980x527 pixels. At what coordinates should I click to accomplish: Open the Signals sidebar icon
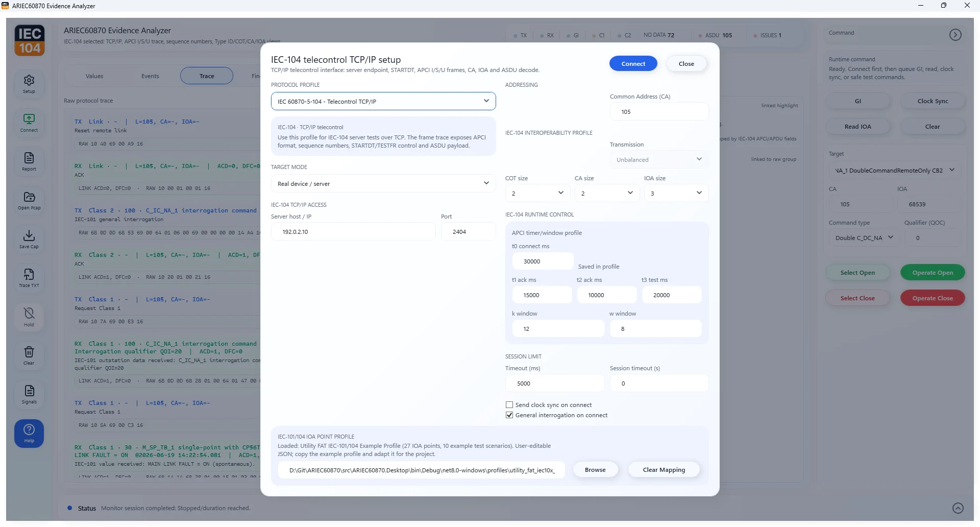click(29, 395)
